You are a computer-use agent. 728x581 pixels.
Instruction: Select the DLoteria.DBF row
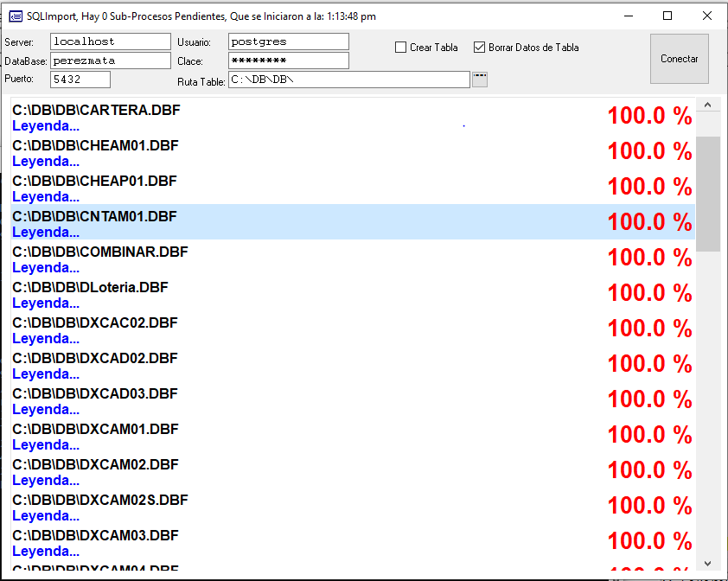(346, 294)
